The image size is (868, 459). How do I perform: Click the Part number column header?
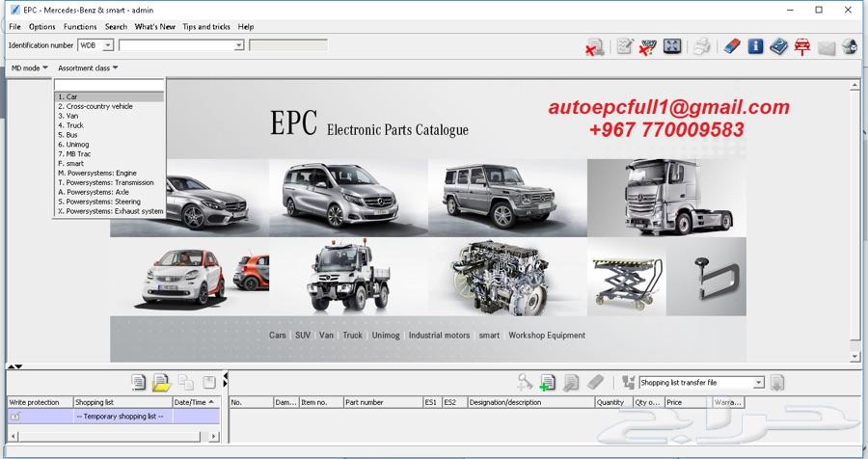pos(383,402)
